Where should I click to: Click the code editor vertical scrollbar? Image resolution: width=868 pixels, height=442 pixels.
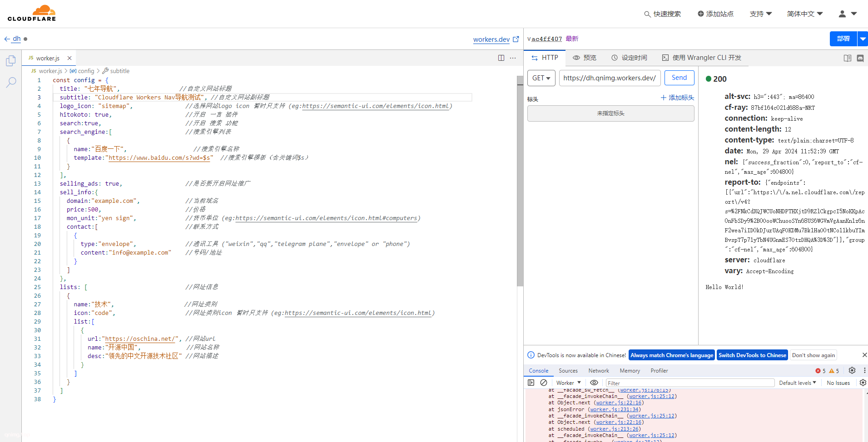520,182
